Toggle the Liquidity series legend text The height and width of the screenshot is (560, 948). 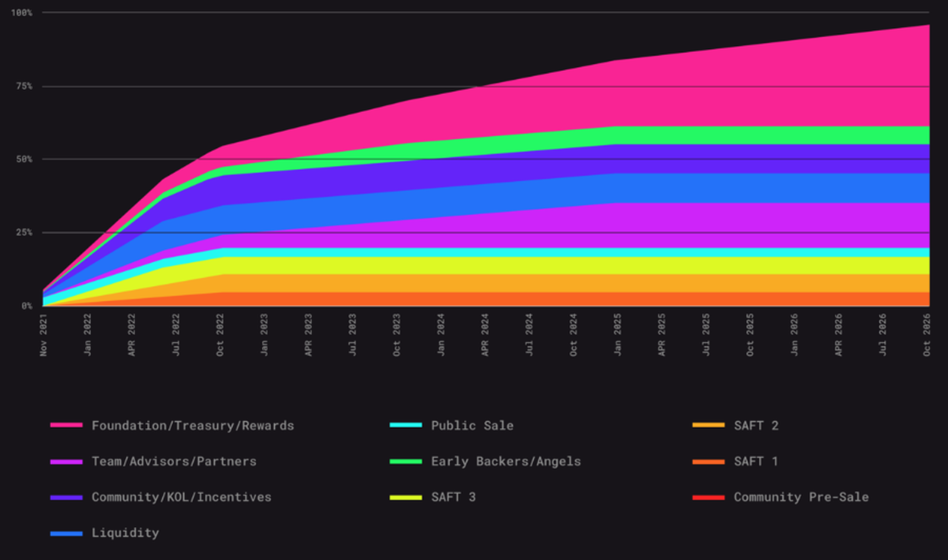125,533
